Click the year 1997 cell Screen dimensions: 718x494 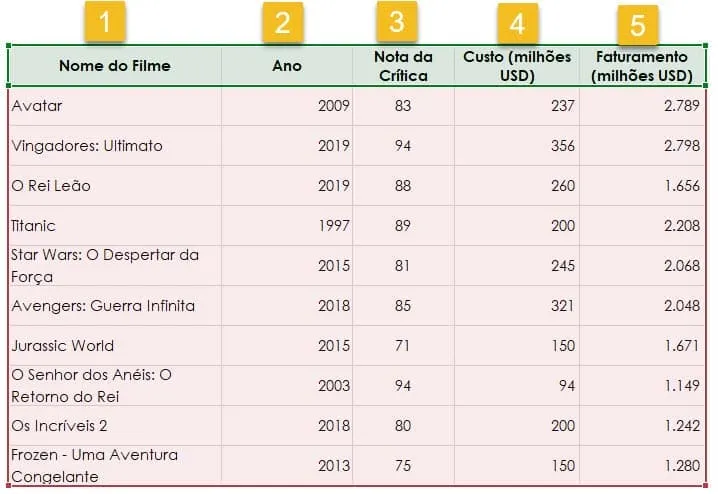pyautogui.click(x=287, y=226)
